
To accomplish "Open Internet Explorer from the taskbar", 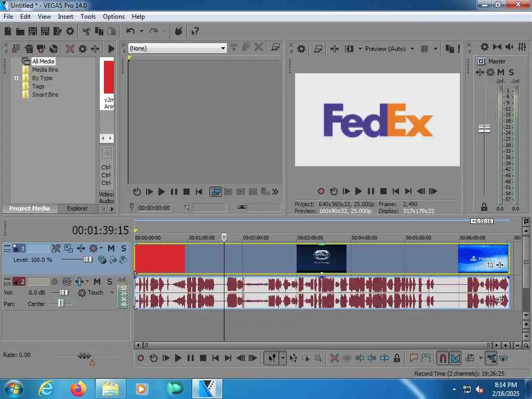I will click(x=46, y=389).
